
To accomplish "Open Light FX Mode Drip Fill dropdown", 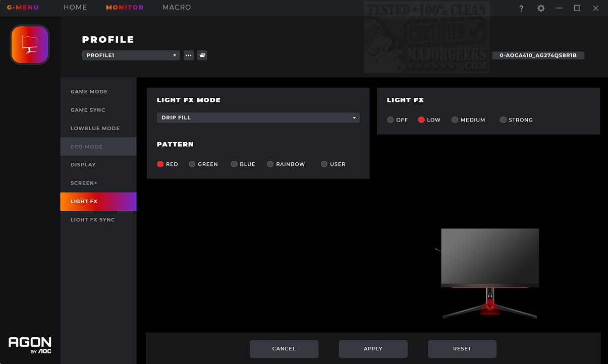I will [x=258, y=117].
